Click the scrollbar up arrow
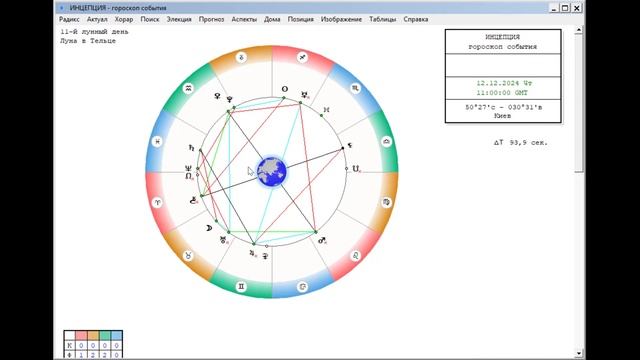The image size is (640, 360). pyautogui.click(x=578, y=30)
